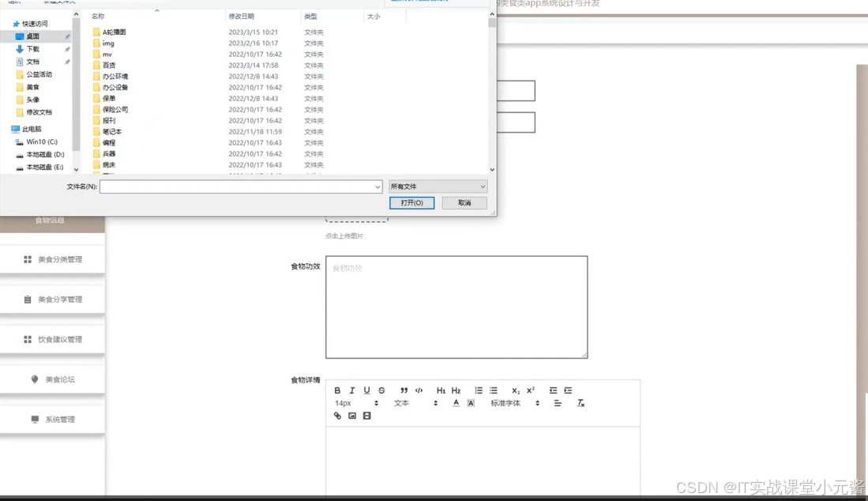Open the 所有文件 file type dropdown
868x501 pixels.
coord(438,186)
